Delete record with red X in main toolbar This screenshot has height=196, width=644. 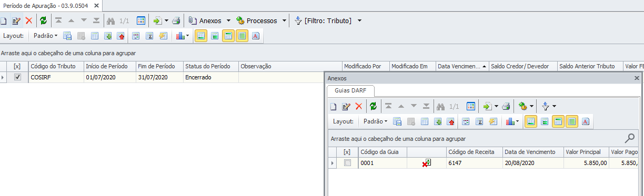pyautogui.click(x=29, y=21)
